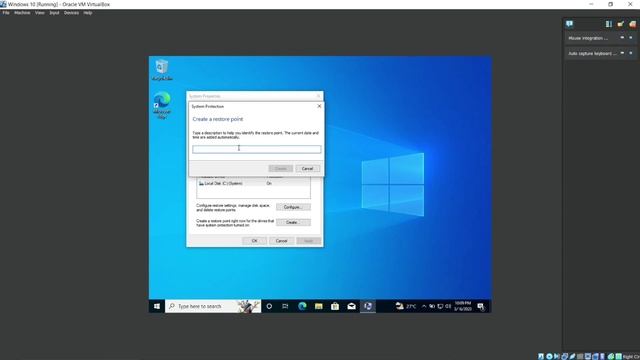
Task: Open Microsoft Store from the taskbar
Action: (335, 306)
